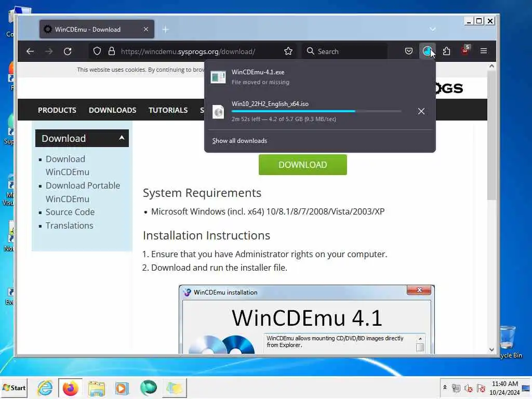Open the Recycle Bin on desktop

[x=510, y=342]
